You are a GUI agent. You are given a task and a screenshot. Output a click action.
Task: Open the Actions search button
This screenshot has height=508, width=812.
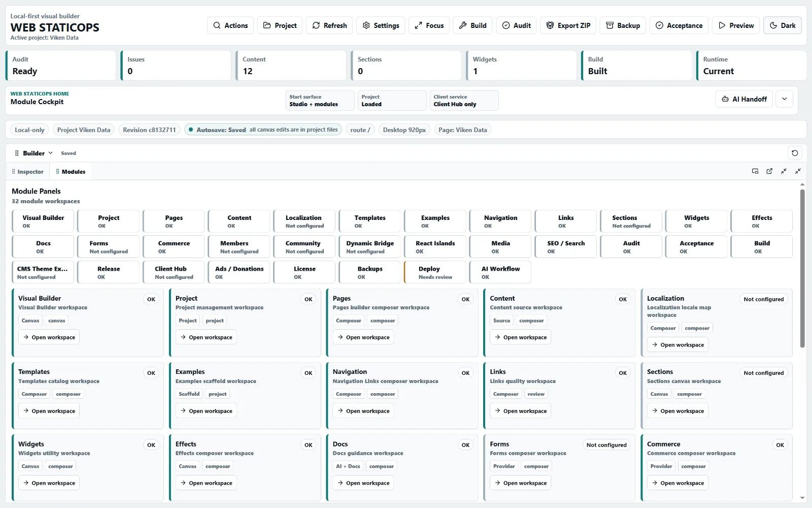pyautogui.click(x=230, y=25)
